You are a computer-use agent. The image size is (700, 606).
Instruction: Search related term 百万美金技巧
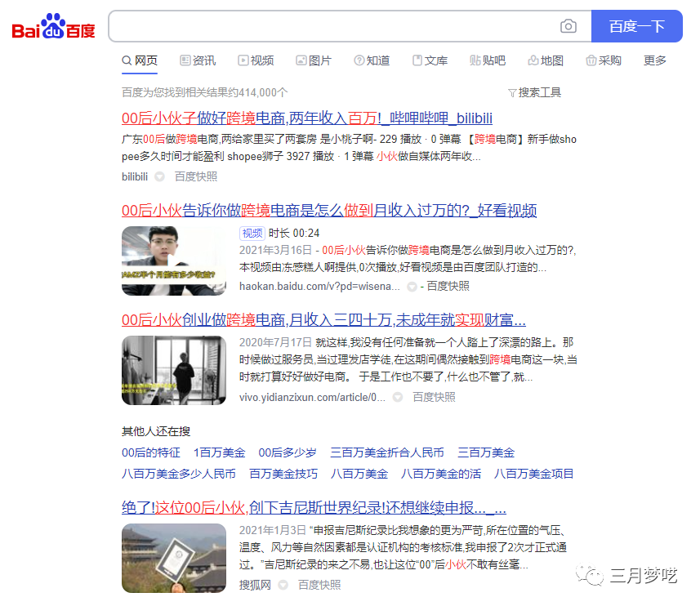pyautogui.click(x=283, y=474)
